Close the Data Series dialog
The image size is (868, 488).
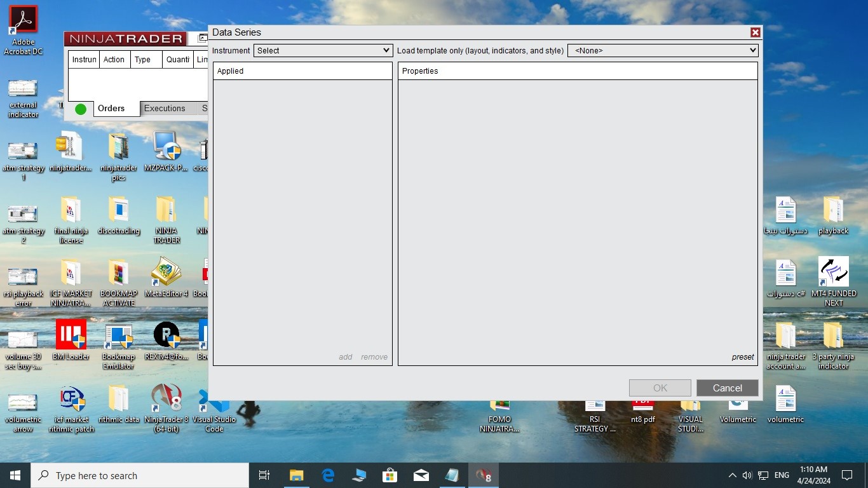[755, 32]
